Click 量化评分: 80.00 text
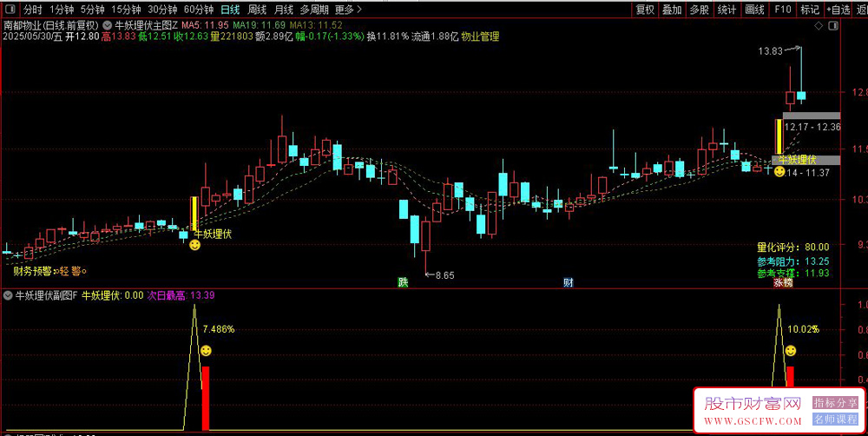The image size is (868, 436). [793, 247]
